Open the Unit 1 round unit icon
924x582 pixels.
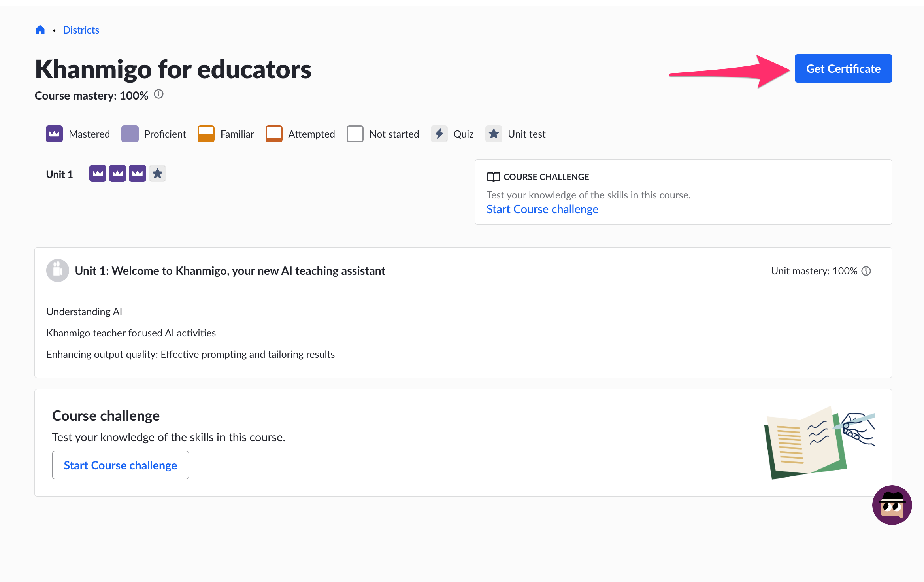pyautogui.click(x=58, y=270)
